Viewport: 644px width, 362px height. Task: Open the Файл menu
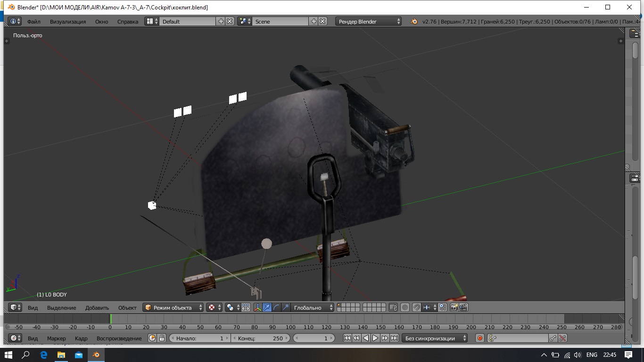pos(33,21)
